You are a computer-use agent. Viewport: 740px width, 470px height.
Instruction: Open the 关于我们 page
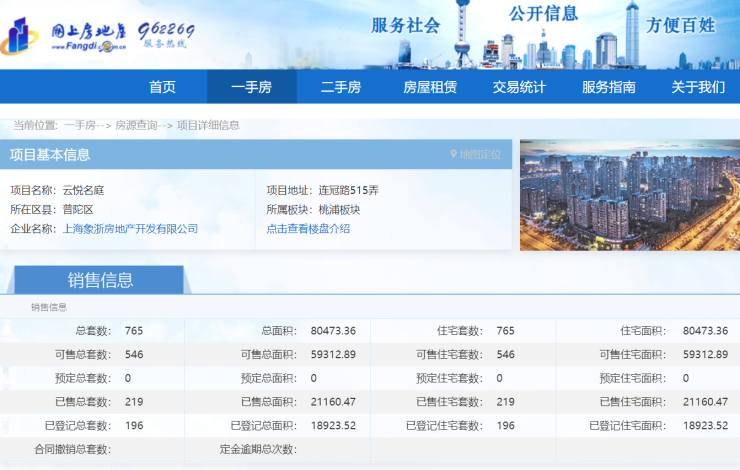(697, 87)
